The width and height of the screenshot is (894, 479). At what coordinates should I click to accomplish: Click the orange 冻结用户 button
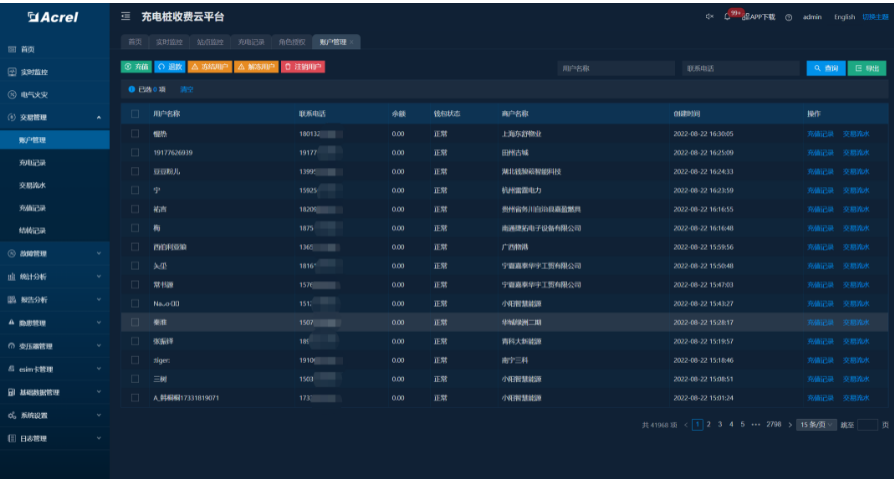[209, 67]
